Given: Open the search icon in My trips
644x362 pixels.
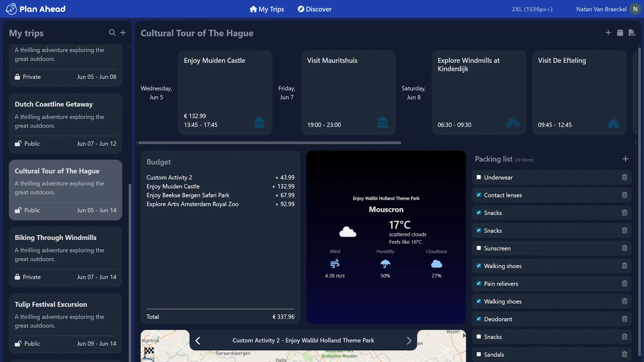Looking at the screenshot, I should point(112,33).
